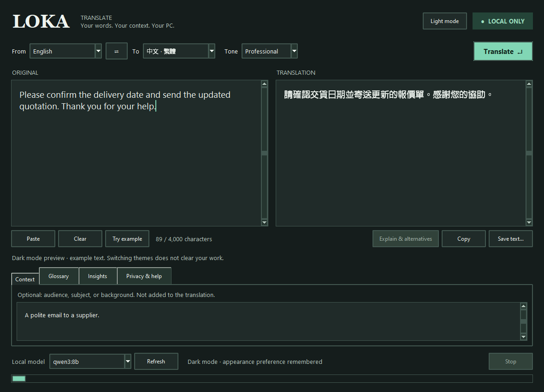Click the TRANSLATION section label
This screenshot has width=544, height=392.
point(296,72)
